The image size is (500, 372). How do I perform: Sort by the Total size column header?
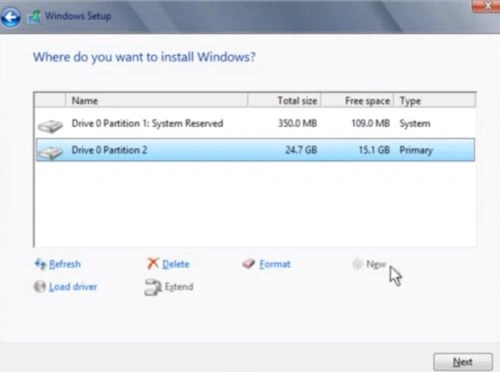pos(284,100)
